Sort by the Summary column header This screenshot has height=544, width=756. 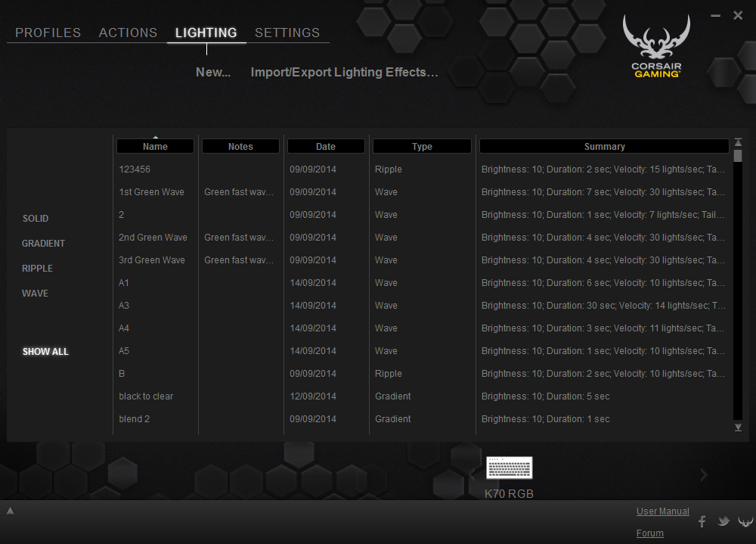point(604,146)
